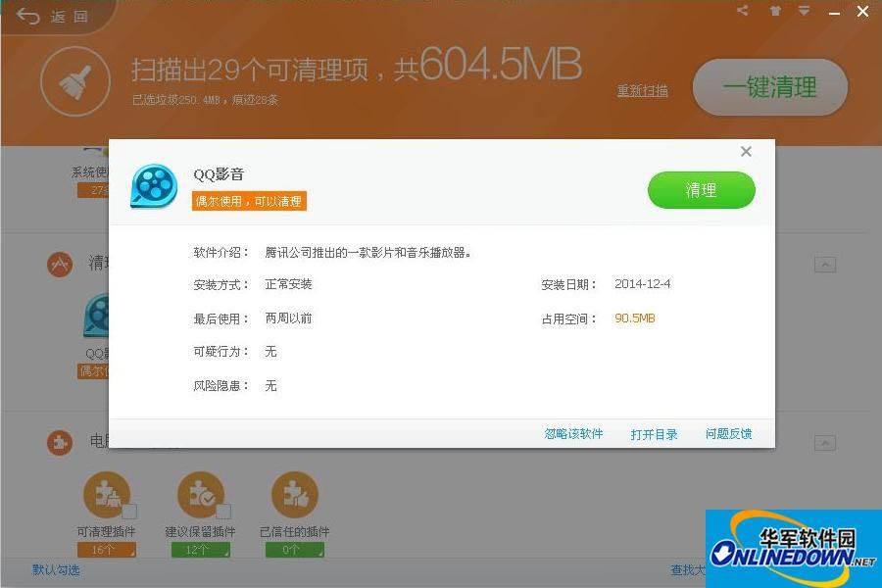Open the title bar dropdown menu icon
882x588 pixels.
click(x=804, y=11)
